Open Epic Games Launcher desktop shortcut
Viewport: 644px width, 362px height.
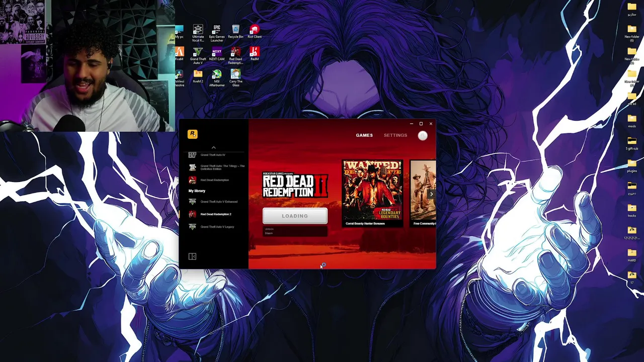tap(217, 33)
